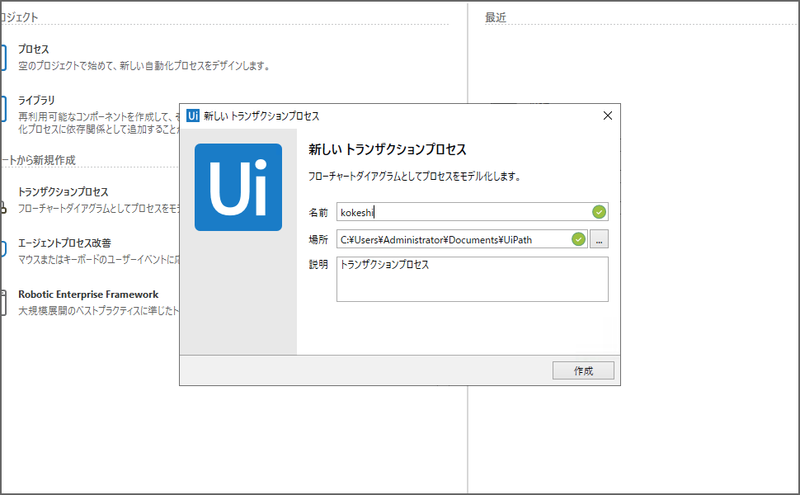800x495 pixels.
Task: Select プロセス project type in background window
Action: pyautogui.click(x=34, y=50)
